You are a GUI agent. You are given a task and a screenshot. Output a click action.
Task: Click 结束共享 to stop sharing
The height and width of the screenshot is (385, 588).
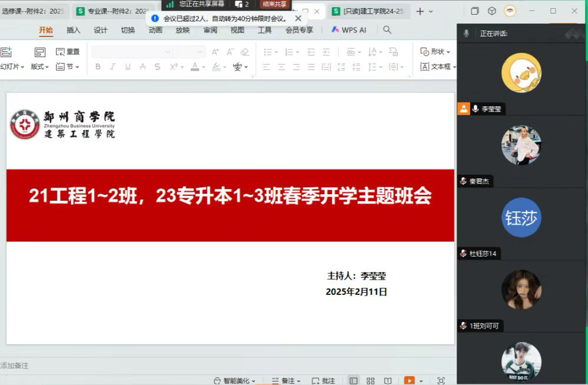point(275,4)
